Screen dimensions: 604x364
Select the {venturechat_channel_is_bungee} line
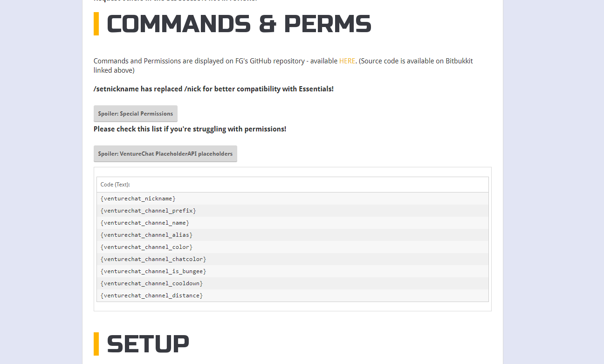tap(153, 271)
